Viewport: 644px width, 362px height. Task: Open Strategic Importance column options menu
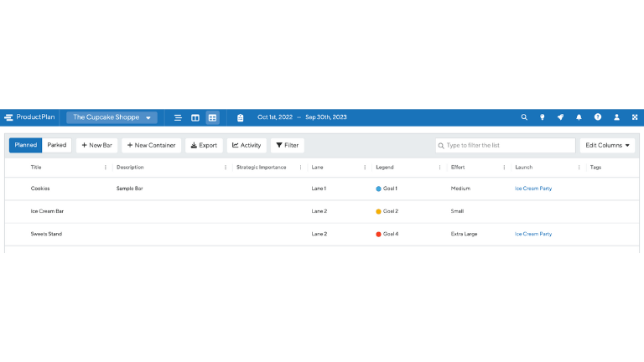tap(301, 168)
